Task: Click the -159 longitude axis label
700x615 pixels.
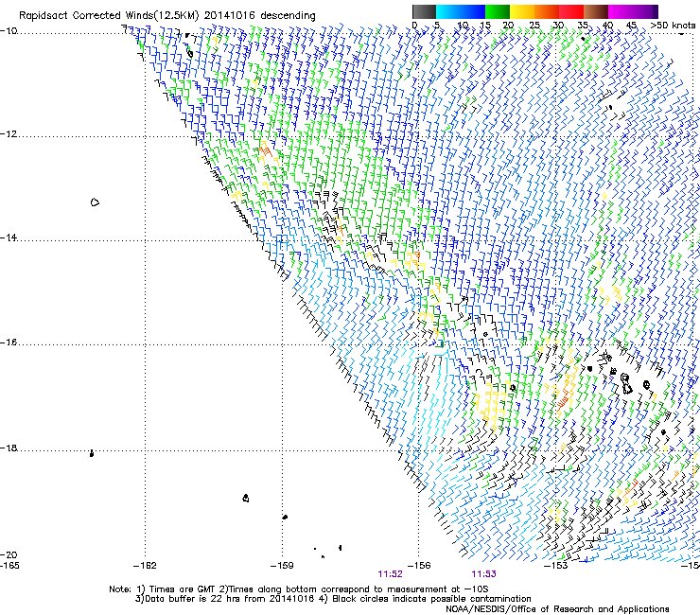Action: click(x=282, y=566)
